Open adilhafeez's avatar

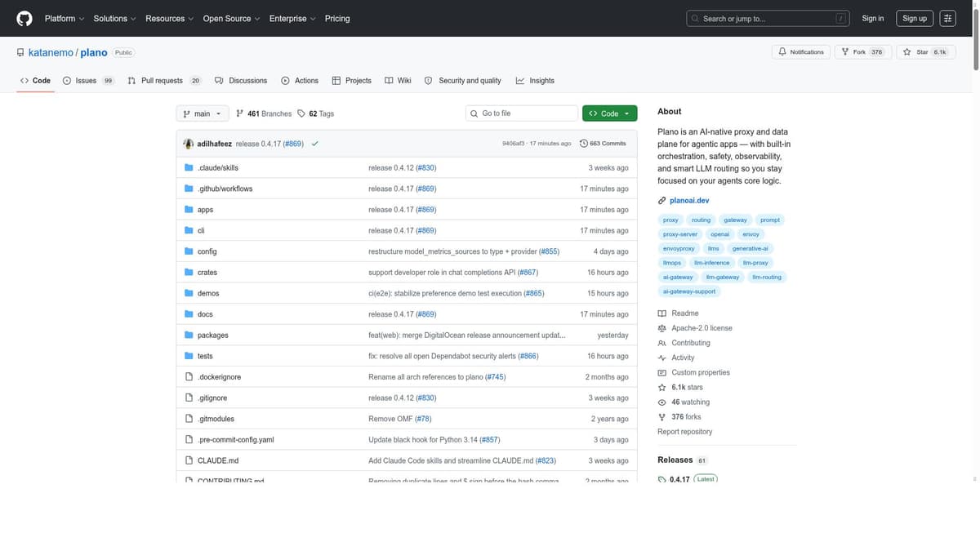coord(189,144)
